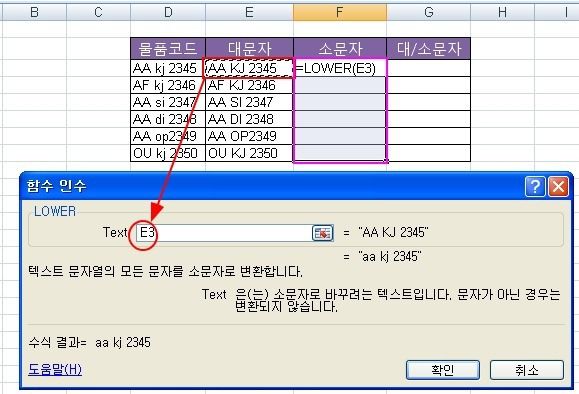Screen dimensions: 579x394
Task: Select column B header
Action: coord(34,12)
